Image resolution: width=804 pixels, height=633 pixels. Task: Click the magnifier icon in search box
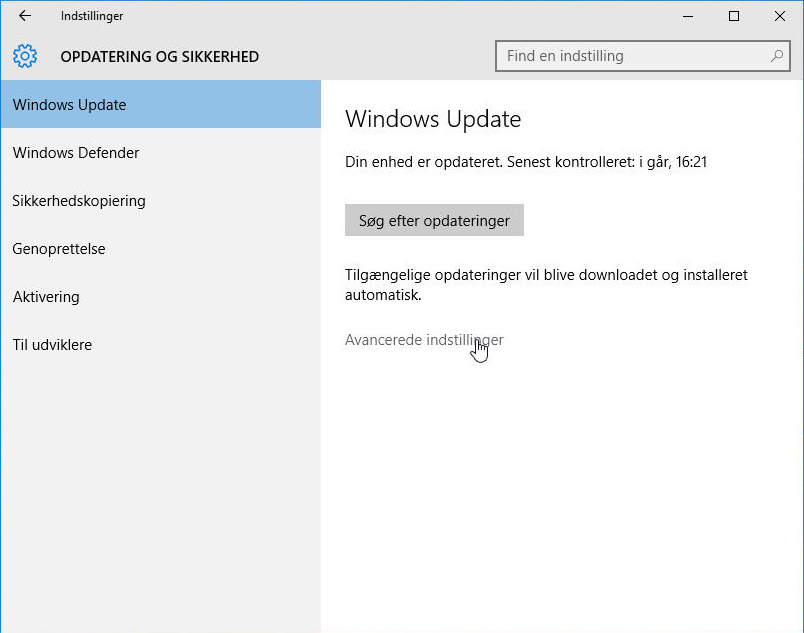[777, 56]
